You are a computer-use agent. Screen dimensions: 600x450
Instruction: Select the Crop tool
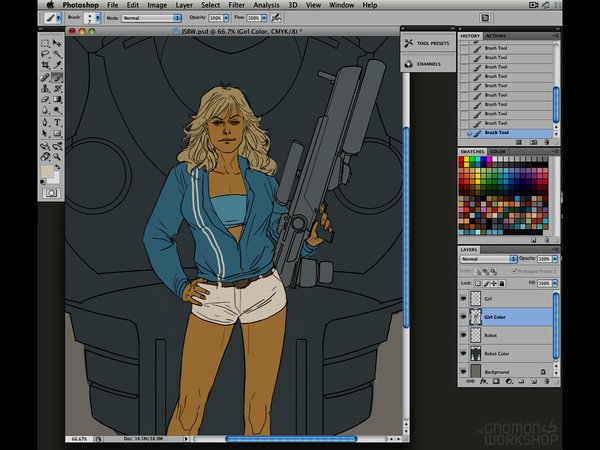[x=45, y=65]
